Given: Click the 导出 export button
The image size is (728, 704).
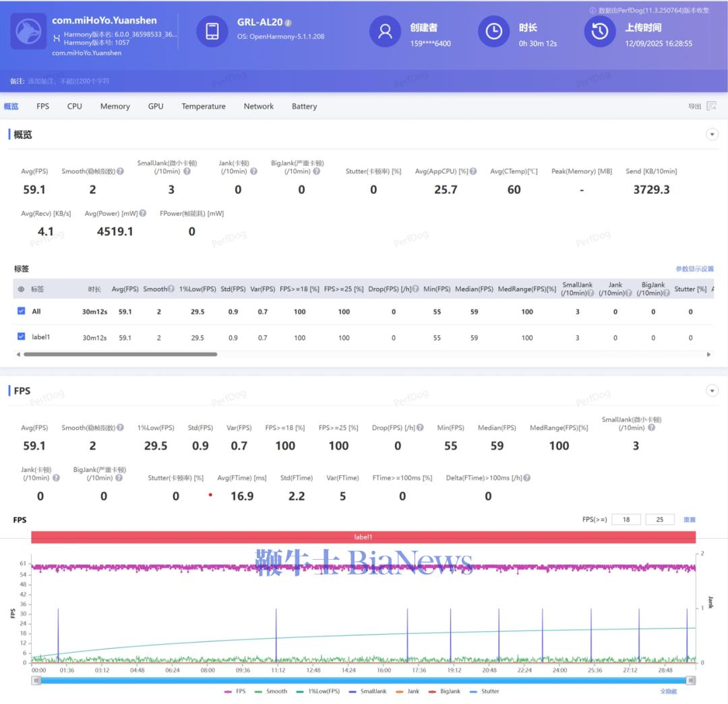Looking at the screenshot, I should (694, 107).
